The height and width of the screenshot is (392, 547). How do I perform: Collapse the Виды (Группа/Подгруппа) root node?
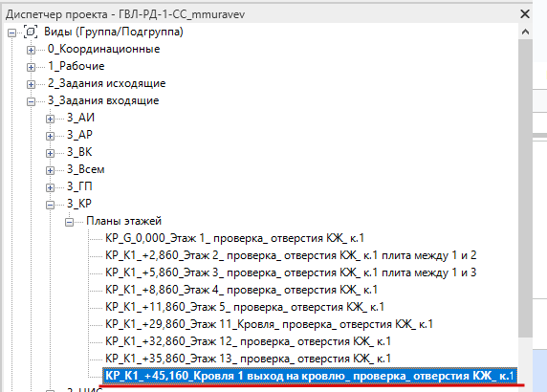11,33
